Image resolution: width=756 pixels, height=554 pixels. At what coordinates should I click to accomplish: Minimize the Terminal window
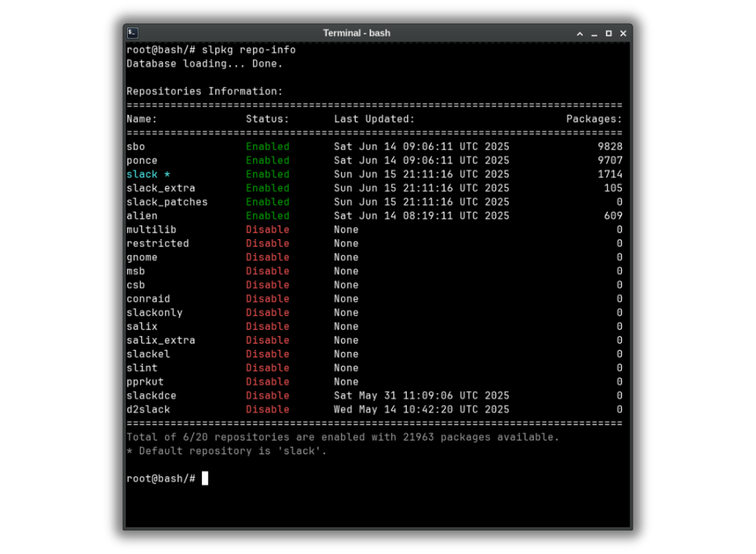pyautogui.click(x=594, y=34)
